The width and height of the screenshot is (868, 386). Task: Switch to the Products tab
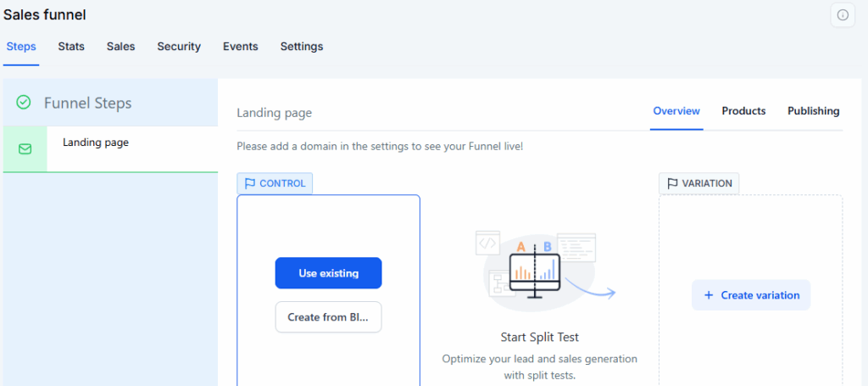pyautogui.click(x=743, y=111)
